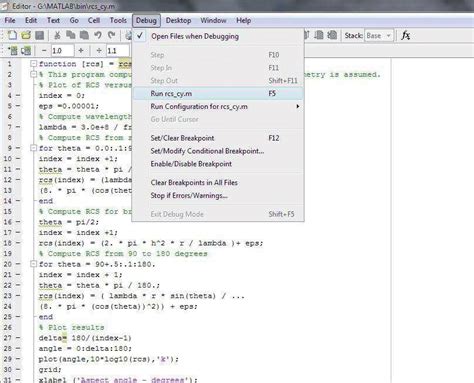This screenshot has width=474, height=383.
Task: Expand Run Configuration for rcs_cy.m submenu
Action: (x=218, y=106)
